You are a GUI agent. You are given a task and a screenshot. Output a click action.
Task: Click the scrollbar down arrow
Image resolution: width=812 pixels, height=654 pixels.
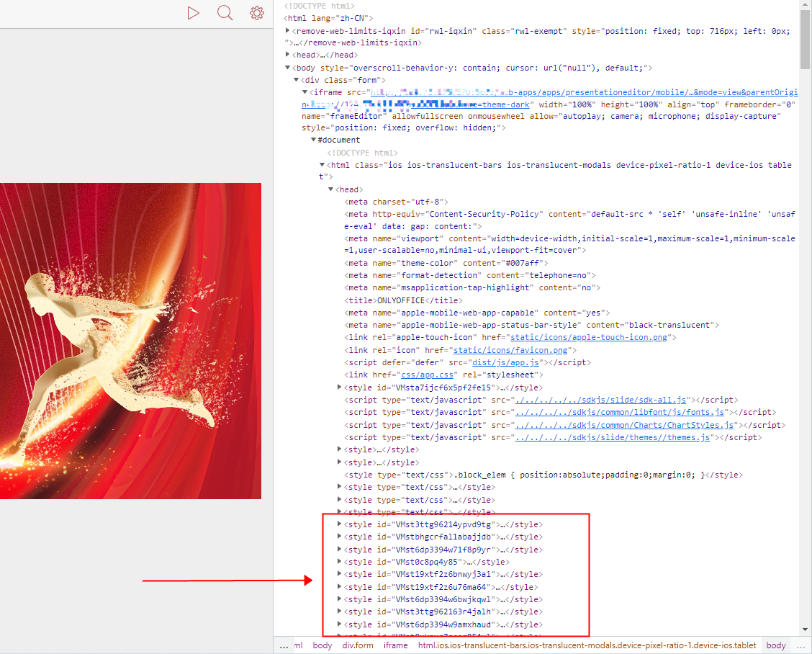coord(805,630)
